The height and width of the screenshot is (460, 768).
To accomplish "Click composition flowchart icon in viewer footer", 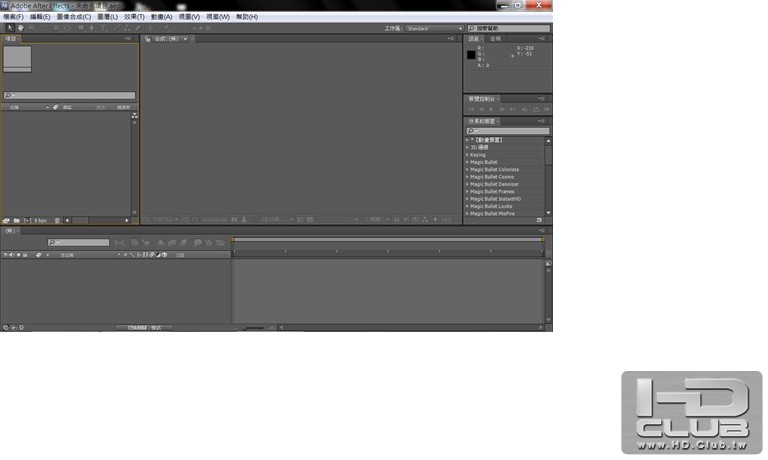I will (x=425, y=219).
